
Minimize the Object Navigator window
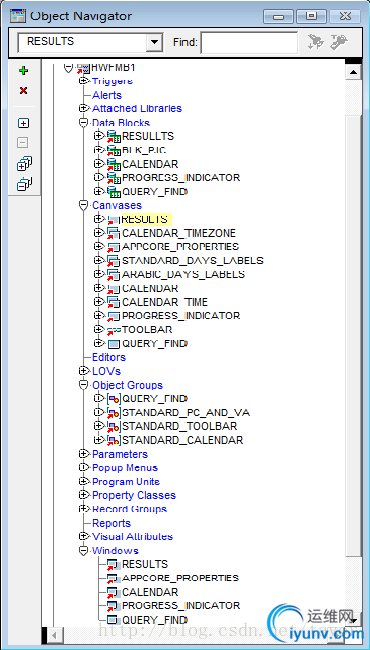(279, 16)
